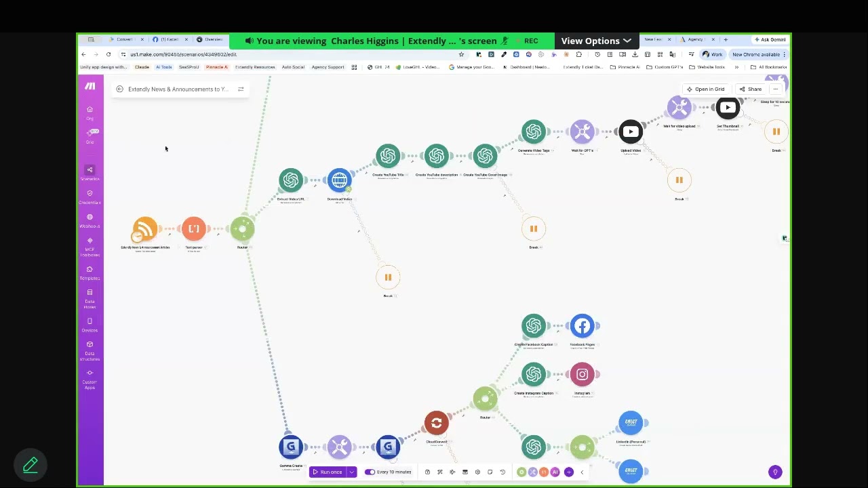Expand the Run once dropdown arrow
Image resolution: width=868 pixels, height=488 pixels.
click(x=351, y=472)
